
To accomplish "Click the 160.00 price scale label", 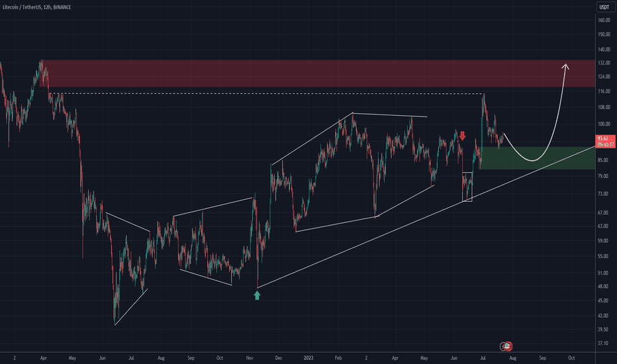I will coord(604,20).
